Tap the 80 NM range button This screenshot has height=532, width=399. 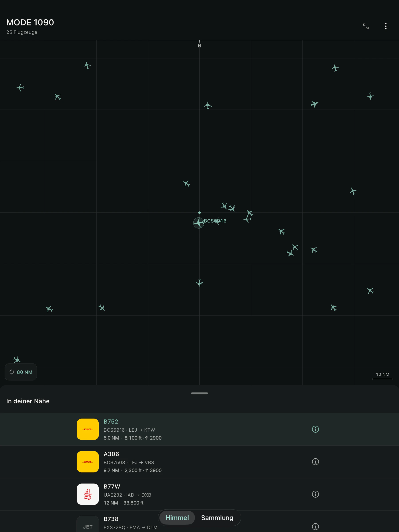tap(21, 372)
